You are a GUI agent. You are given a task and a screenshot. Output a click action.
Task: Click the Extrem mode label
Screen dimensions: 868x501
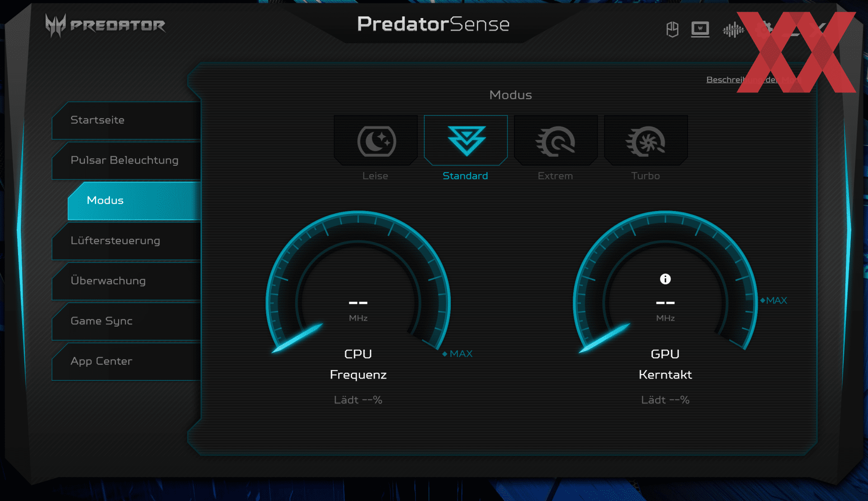[555, 176]
